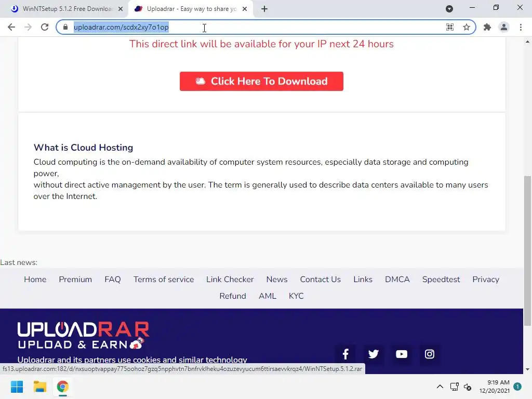Click the Uploadrar footer logo
Image resolution: width=532 pixels, height=399 pixels.
coord(83,335)
